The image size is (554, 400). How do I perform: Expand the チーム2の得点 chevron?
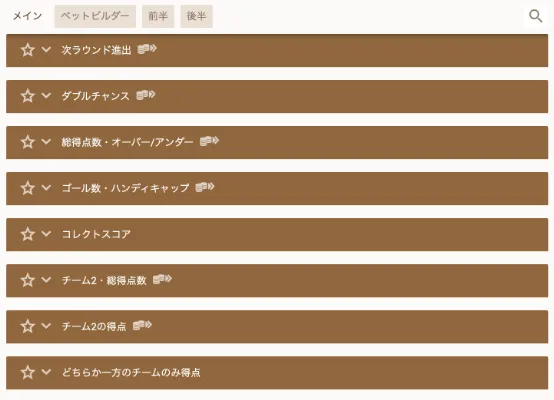point(46,326)
